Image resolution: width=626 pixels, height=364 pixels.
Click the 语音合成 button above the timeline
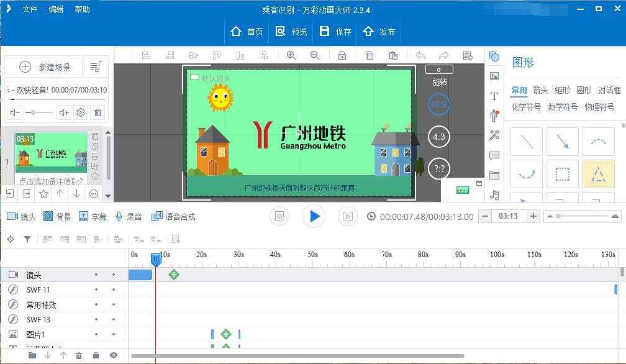pyautogui.click(x=173, y=217)
